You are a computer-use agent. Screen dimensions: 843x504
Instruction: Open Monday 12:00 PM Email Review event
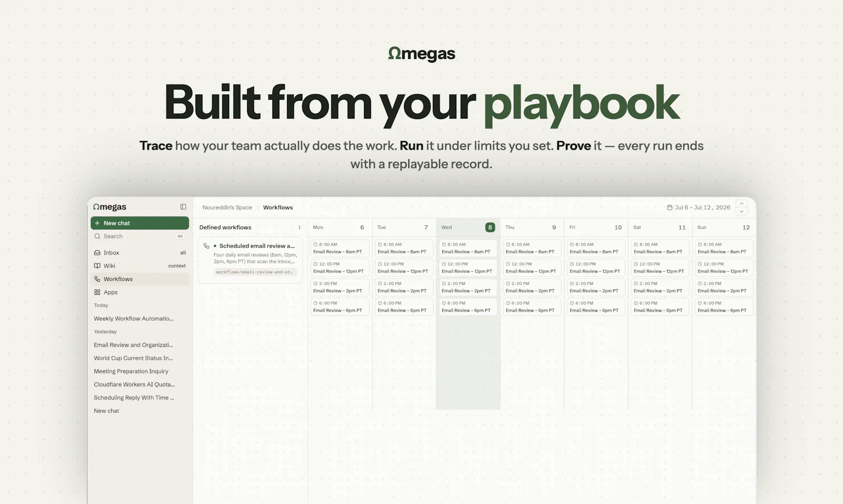(x=340, y=268)
